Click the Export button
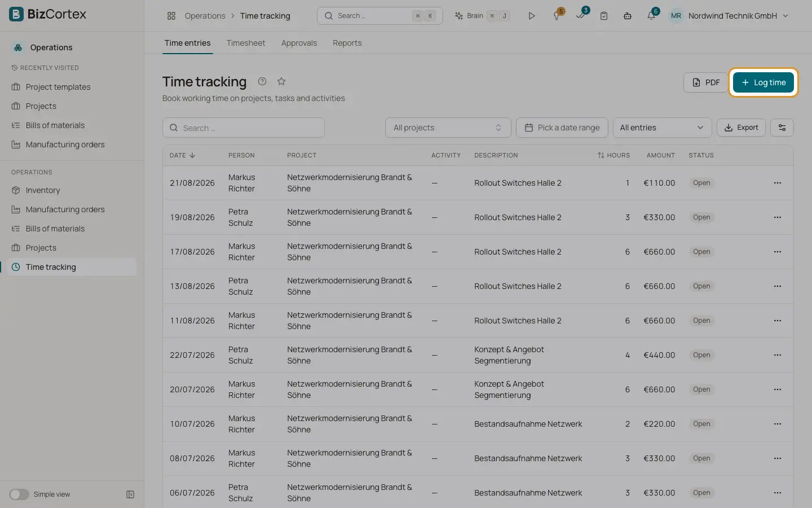 pyautogui.click(x=741, y=128)
